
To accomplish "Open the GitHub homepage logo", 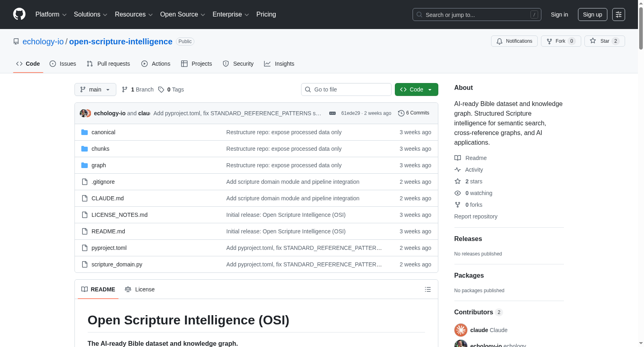I will coord(19,15).
